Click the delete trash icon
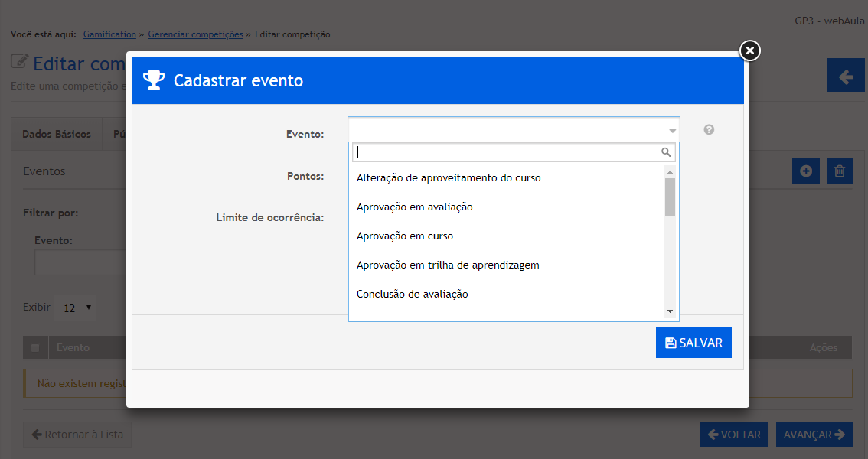Screen dimensions: 868x459 pyautogui.click(x=839, y=171)
